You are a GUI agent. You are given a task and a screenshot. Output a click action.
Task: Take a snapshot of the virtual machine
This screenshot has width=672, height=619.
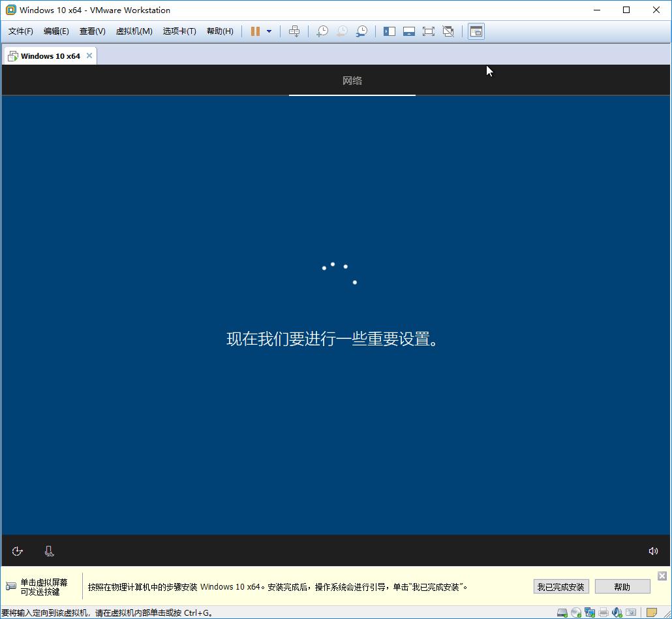322,31
